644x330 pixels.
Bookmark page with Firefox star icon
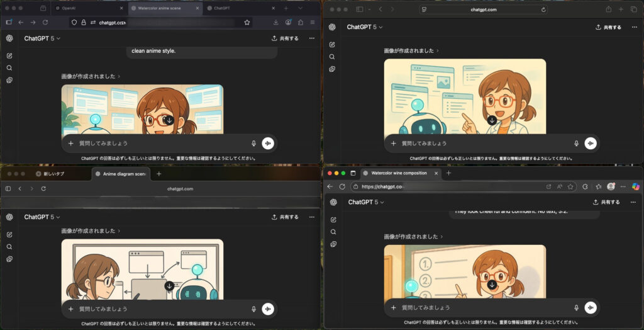coord(247,22)
